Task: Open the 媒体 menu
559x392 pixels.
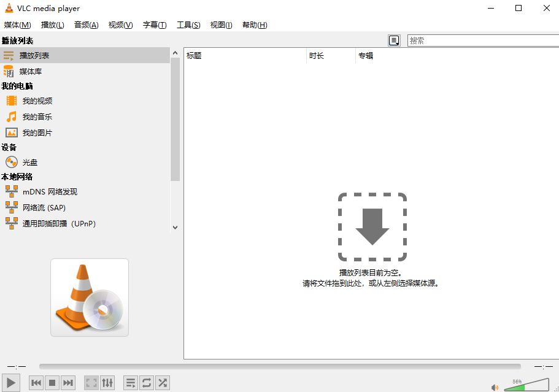Action: click(17, 25)
